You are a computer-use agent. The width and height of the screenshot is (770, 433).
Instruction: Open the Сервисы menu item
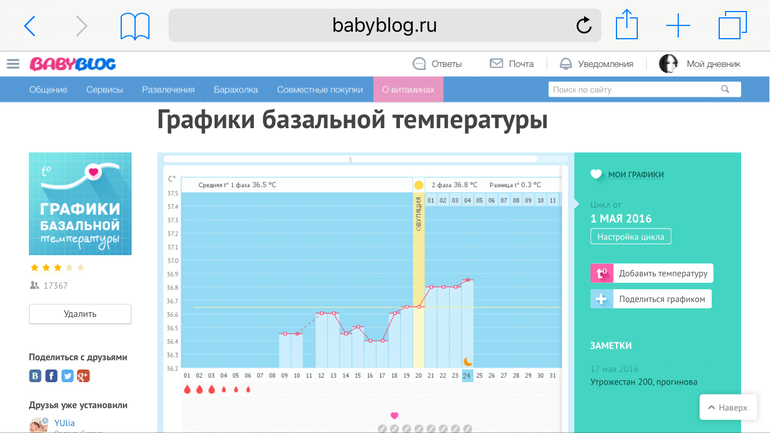click(x=104, y=90)
